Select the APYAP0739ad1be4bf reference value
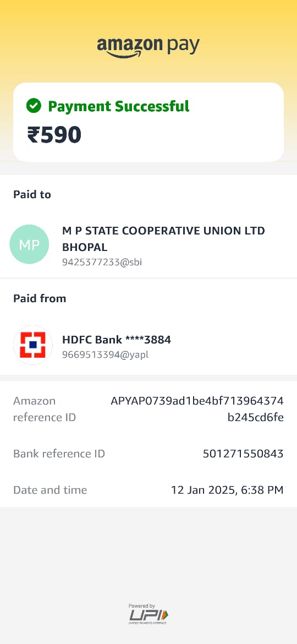 pos(197,409)
